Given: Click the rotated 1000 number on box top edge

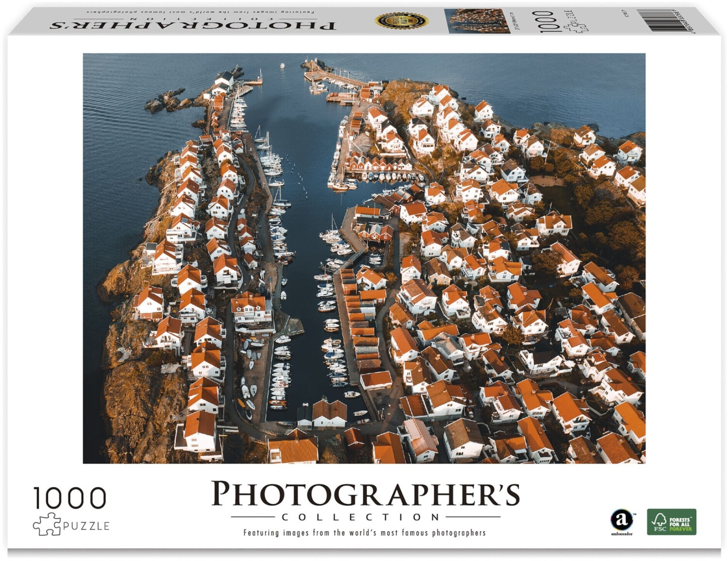Looking at the screenshot, I should pos(547,21).
